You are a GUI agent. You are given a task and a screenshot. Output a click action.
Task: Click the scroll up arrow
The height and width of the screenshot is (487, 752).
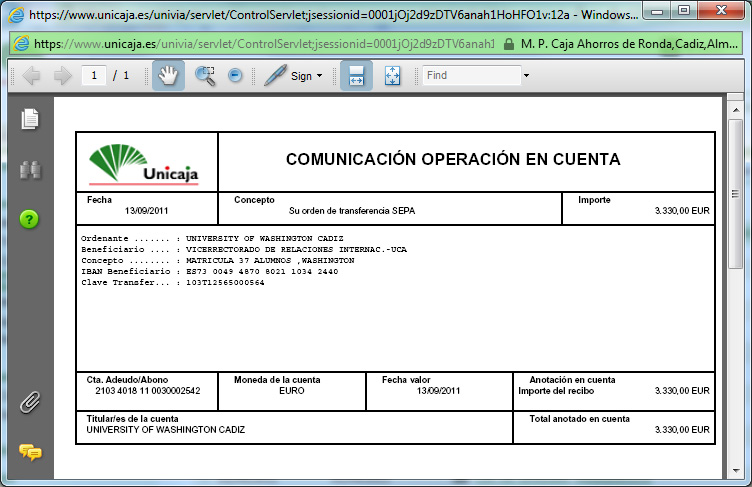[x=736, y=110]
